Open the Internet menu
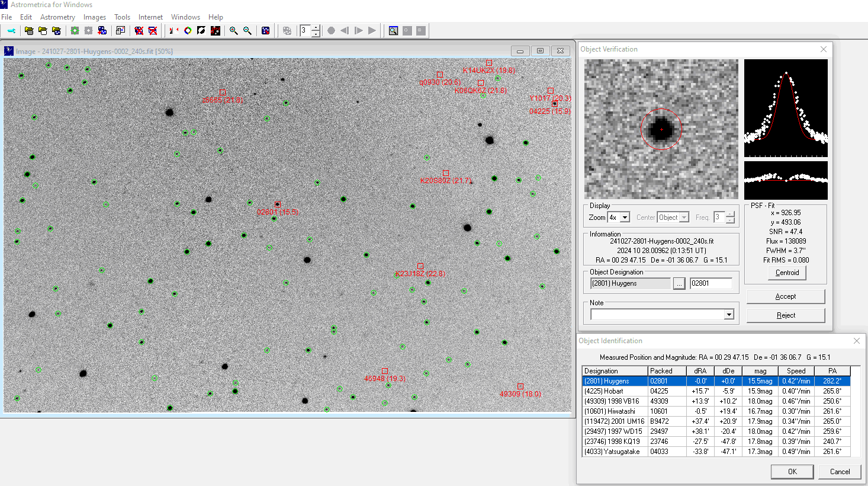The height and width of the screenshot is (486, 868). pyautogui.click(x=150, y=17)
